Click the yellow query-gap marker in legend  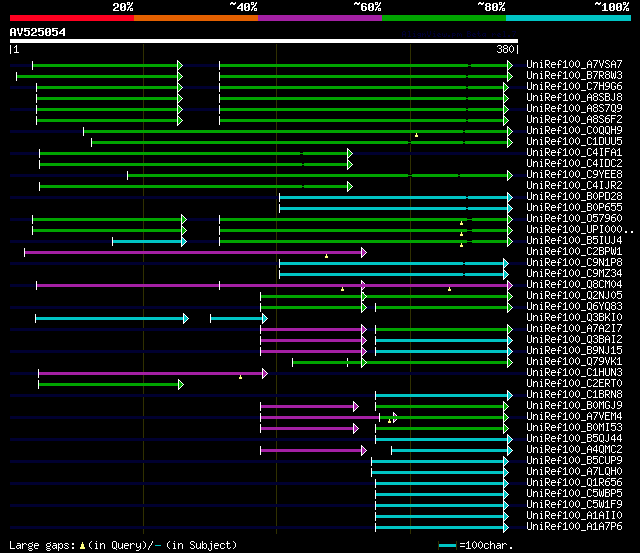point(82,546)
